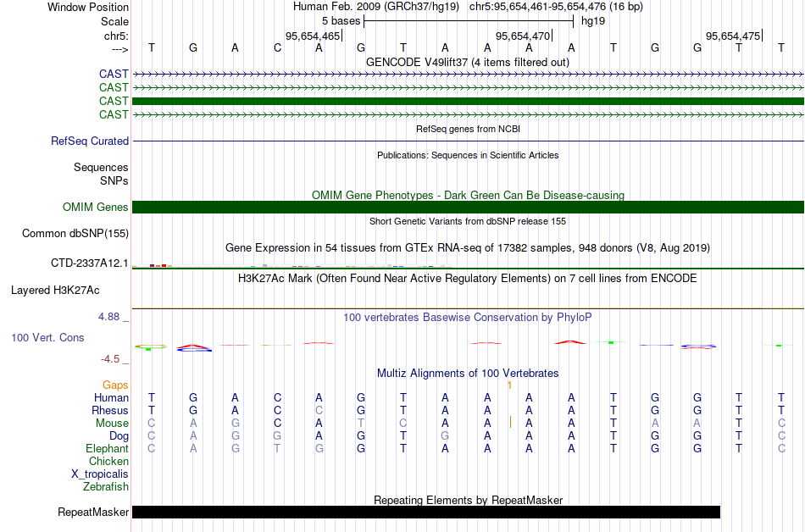Click the Window Position track label
Viewport: 805px width, 532px height.
point(88,7)
